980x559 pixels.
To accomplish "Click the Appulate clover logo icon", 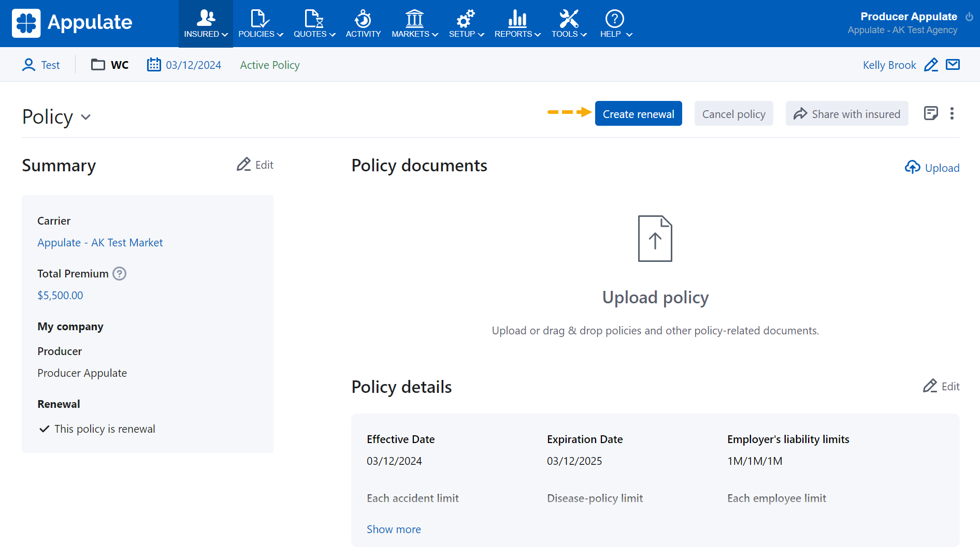I will 26,23.
